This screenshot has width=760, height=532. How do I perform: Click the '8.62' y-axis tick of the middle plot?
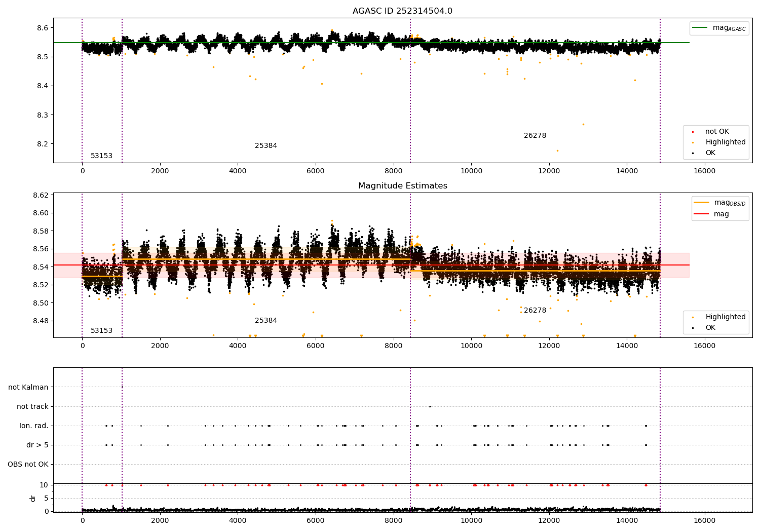(x=41, y=196)
